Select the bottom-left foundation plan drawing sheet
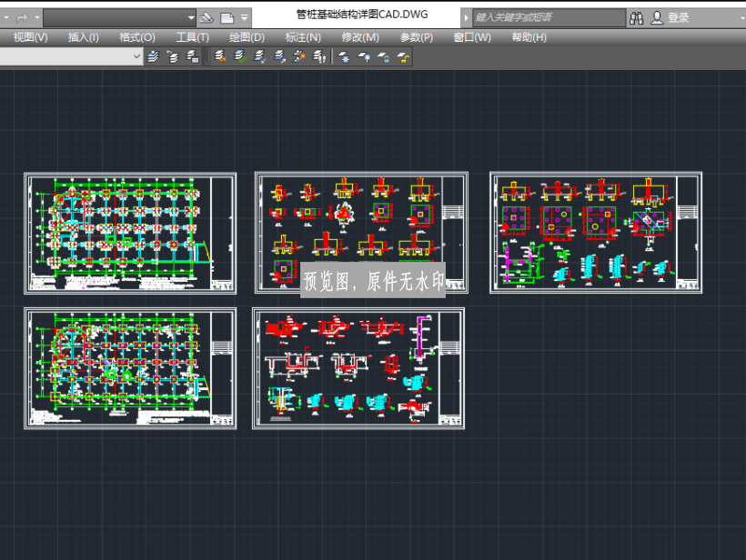The image size is (746, 560). point(130,368)
